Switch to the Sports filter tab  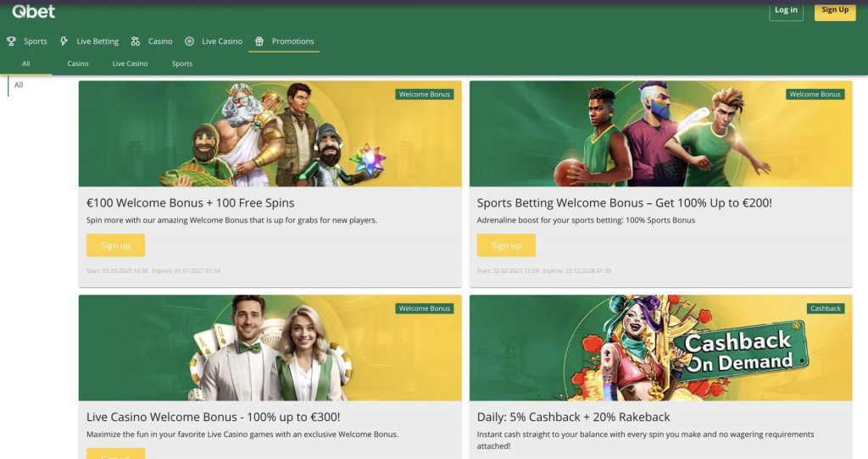click(x=182, y=64)
